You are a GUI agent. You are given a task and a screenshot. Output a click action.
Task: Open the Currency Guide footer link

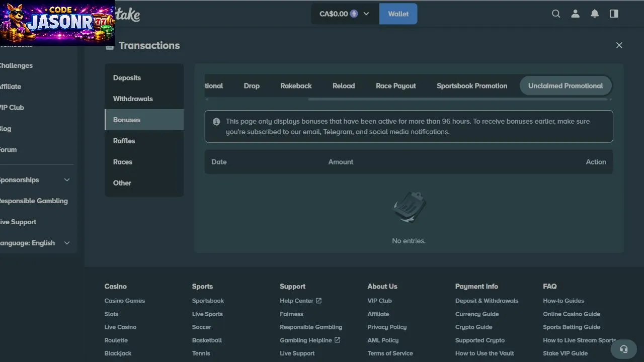point(477,314)
